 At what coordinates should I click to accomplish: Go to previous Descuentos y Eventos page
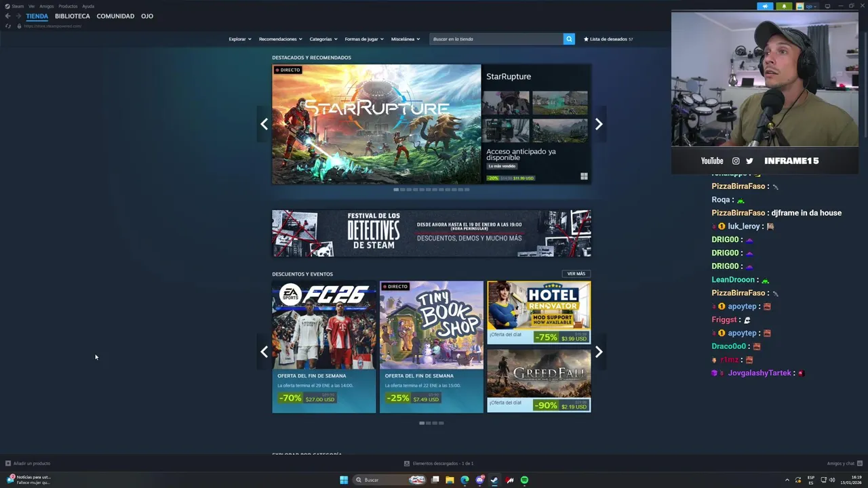[x=264, y=352]
